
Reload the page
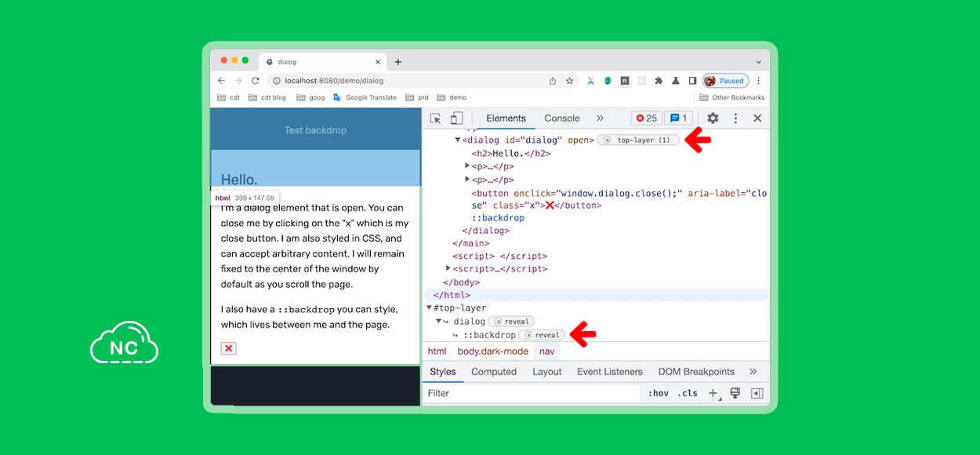[256, 81]
